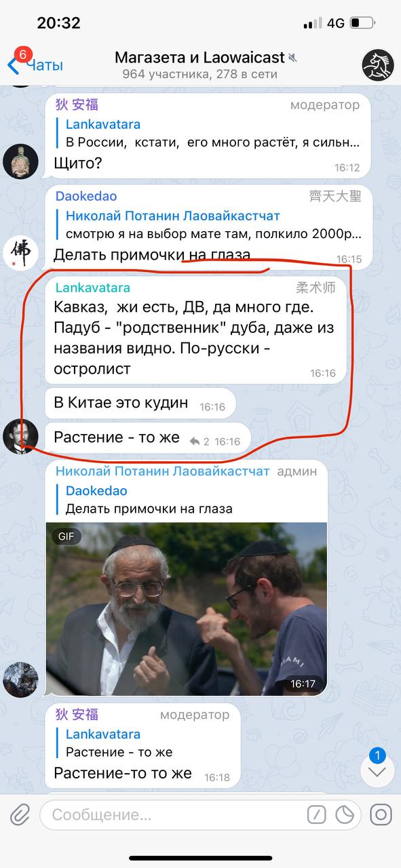
Task: Tap the paperclip attachment icon
Action: [x=20, y=814]
